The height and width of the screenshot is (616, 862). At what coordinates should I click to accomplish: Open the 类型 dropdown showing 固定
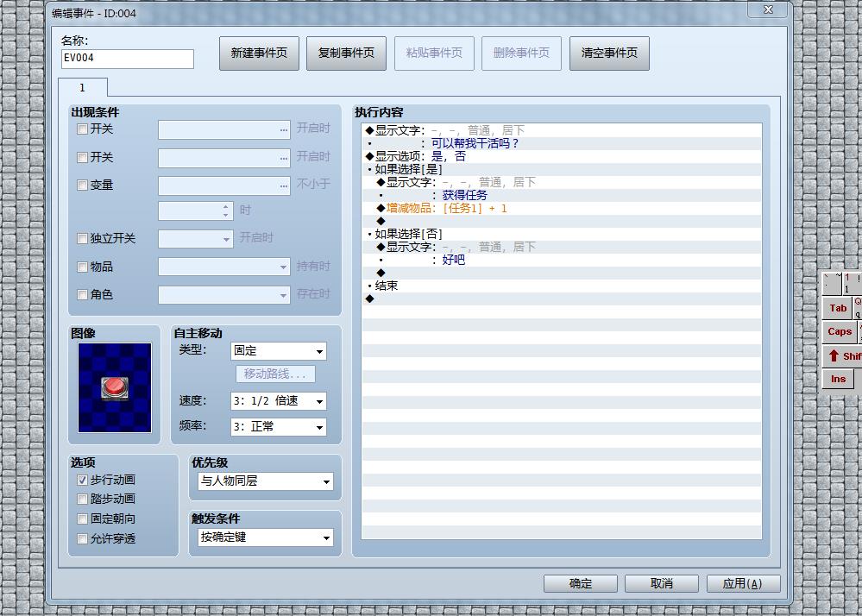tap(278, 351)
